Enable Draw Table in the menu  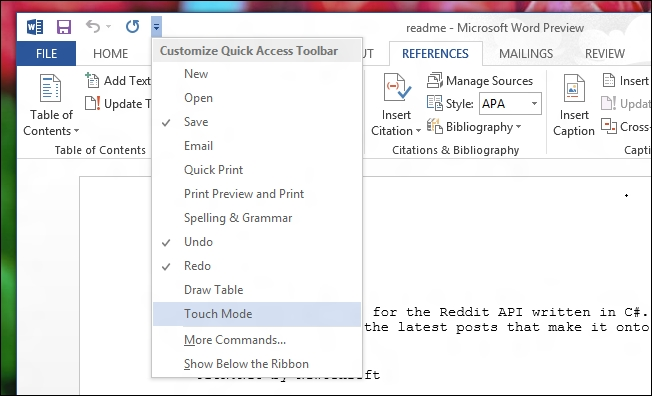pos(257,290)
